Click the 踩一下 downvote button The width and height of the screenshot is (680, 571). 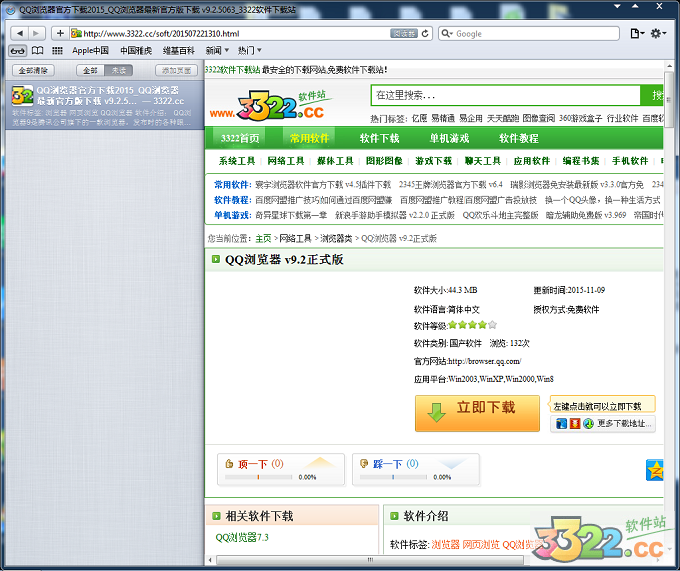pos(416,470)
